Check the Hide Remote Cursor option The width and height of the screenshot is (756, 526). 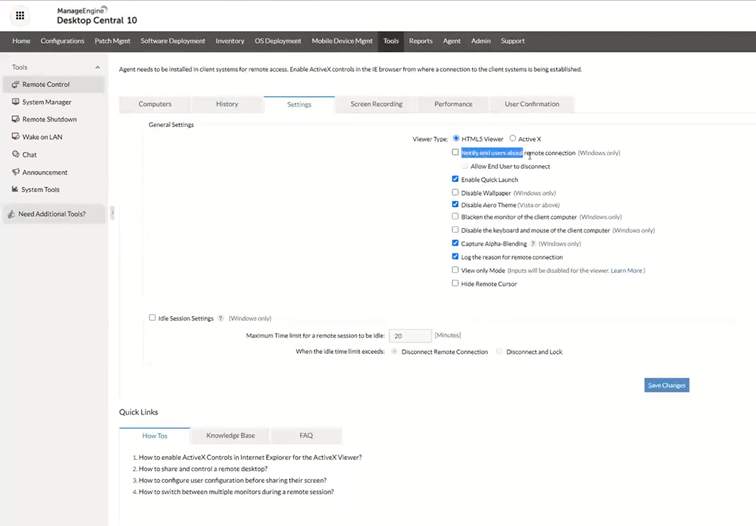coord(455,283)
